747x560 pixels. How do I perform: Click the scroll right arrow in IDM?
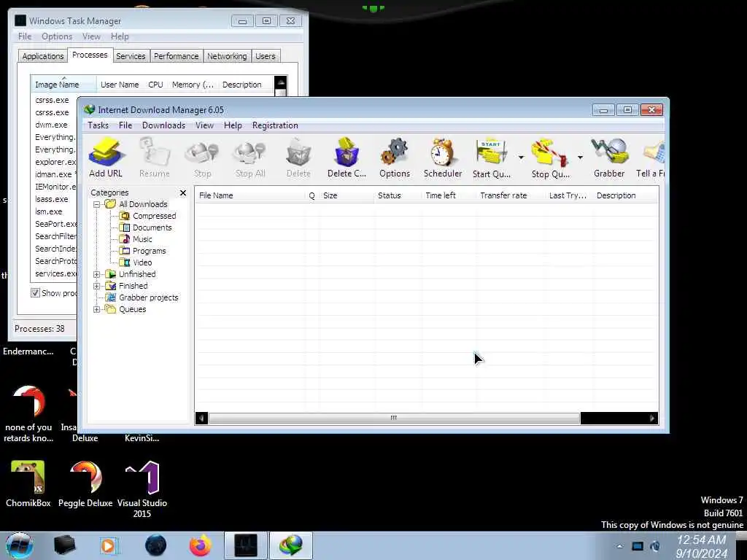coord(652,418)
